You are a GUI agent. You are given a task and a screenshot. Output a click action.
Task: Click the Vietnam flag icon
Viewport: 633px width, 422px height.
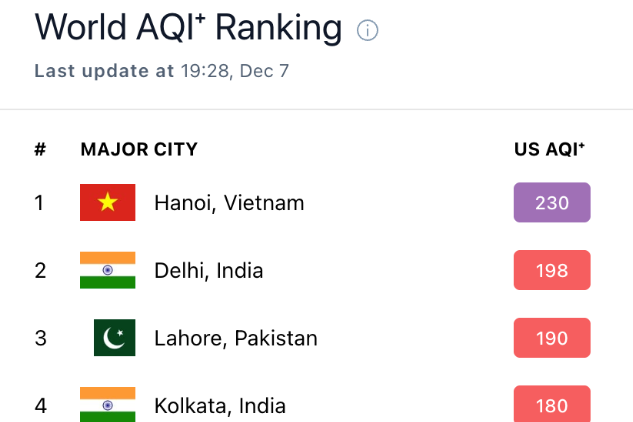[107, 203]
